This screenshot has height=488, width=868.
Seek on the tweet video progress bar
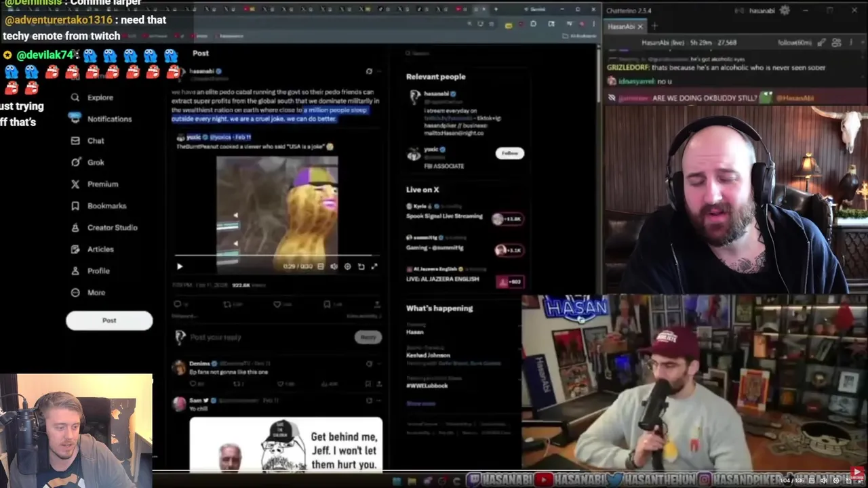point(277,256)
